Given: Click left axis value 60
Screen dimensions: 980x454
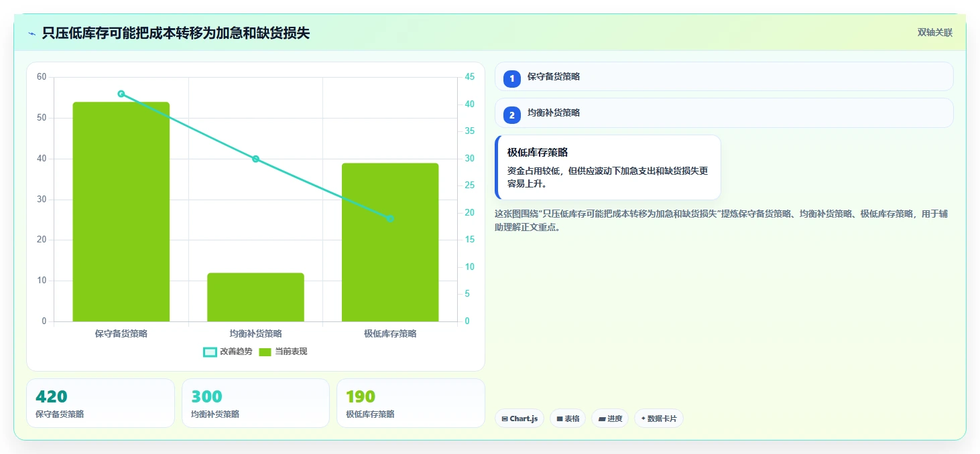Looking at the screenshot, I should [42, 77].
